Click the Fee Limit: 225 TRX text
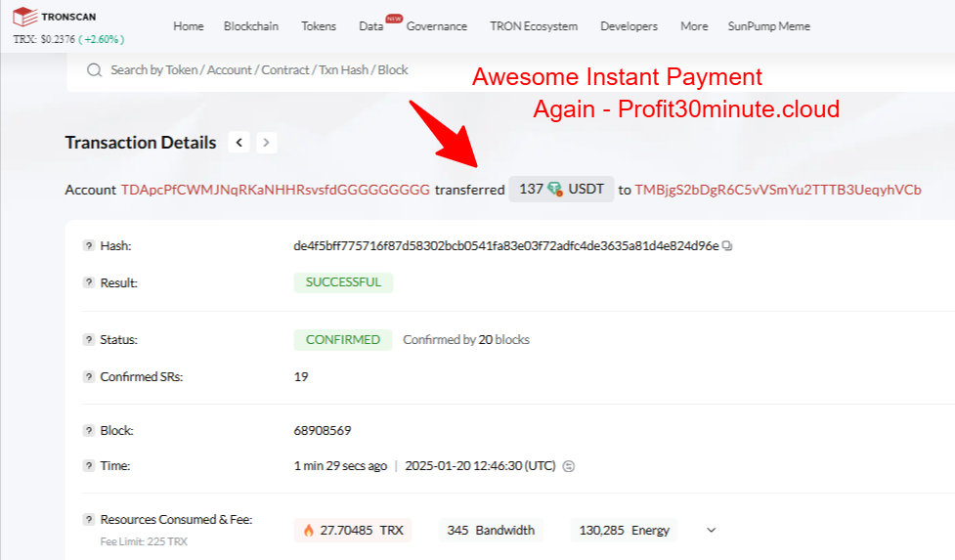 [x=144, y=541]
